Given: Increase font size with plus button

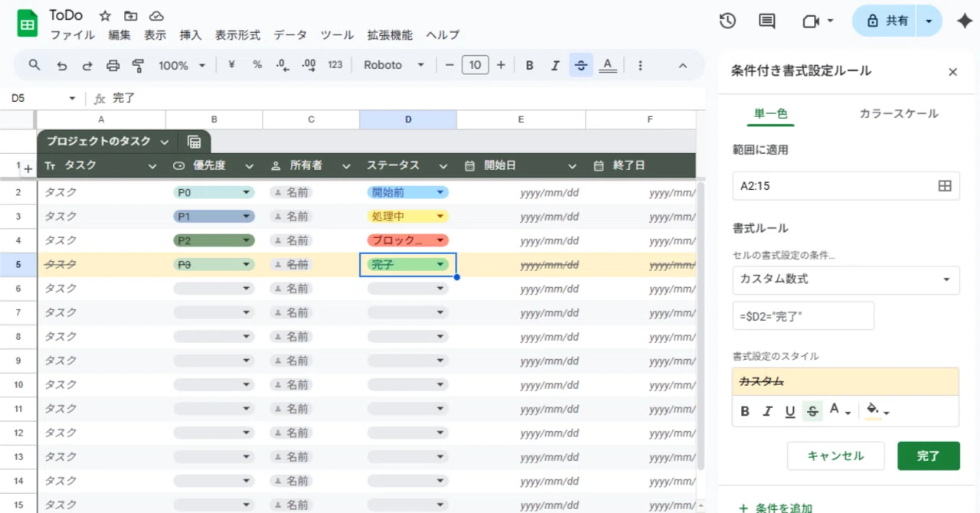Looking at the screenshot, I should click(x=501, y=65).
